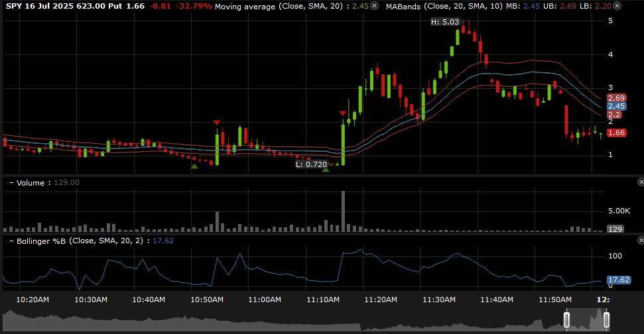Click the price axis label 4
The image size is (644, 334).
(610, 54)
